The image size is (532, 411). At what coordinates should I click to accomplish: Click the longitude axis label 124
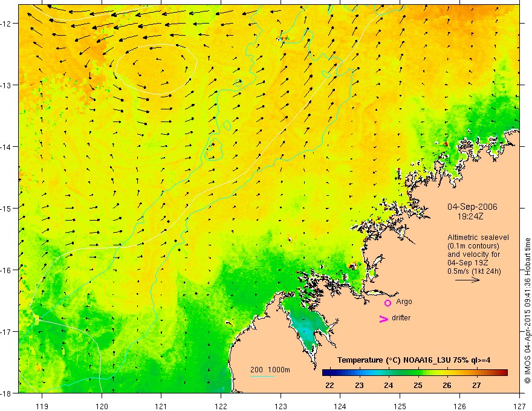click(x=340, y=406)
